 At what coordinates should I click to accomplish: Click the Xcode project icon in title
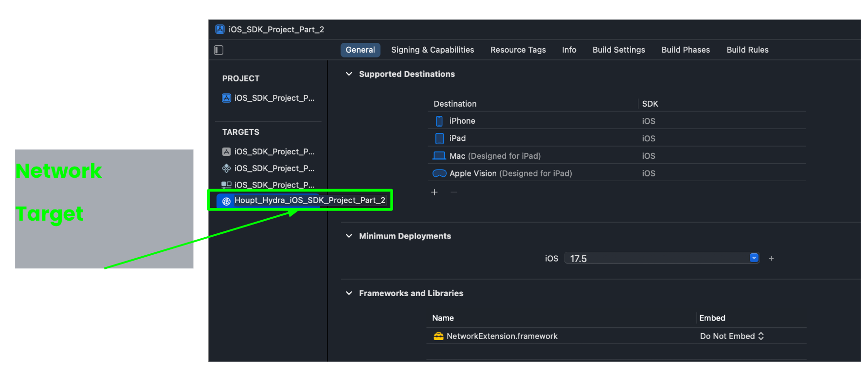pos(220,29)
